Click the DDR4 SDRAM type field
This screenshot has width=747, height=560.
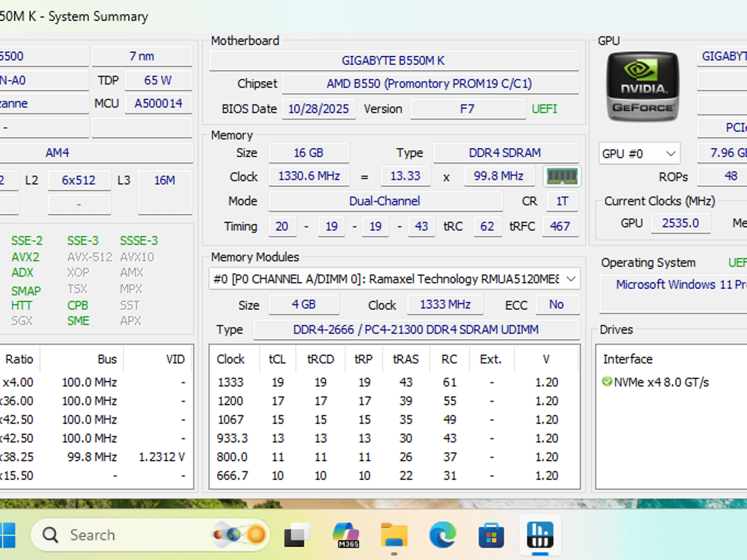506,153
